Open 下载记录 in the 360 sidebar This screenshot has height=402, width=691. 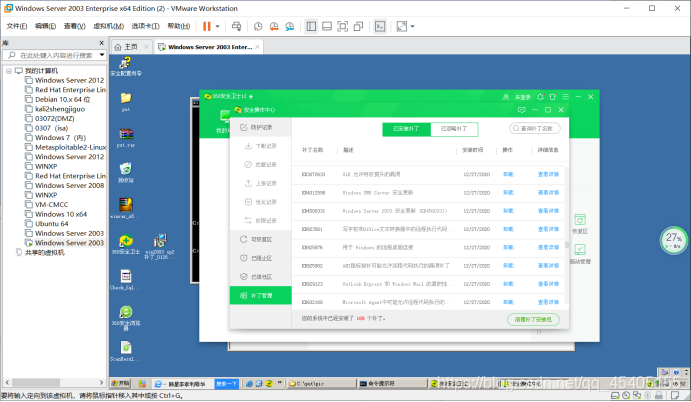(260, 146)
